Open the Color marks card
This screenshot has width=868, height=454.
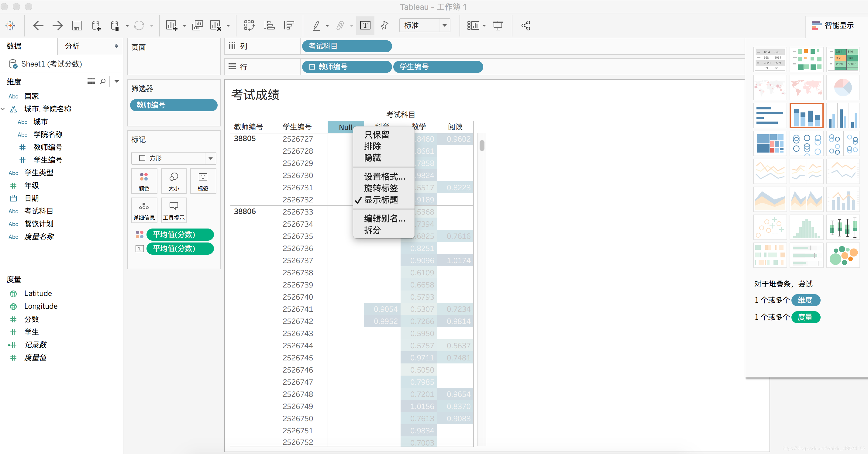pos(144,181)
